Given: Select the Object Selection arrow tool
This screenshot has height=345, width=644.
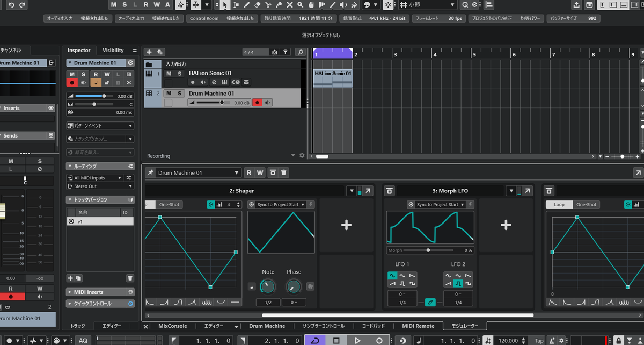Looking at the screenshot, I should (224, 5).
